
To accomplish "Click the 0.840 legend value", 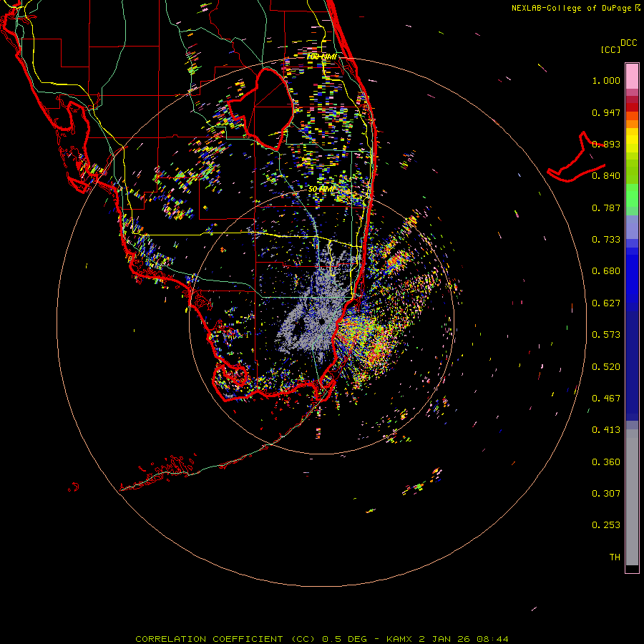I will coord(606,176).
